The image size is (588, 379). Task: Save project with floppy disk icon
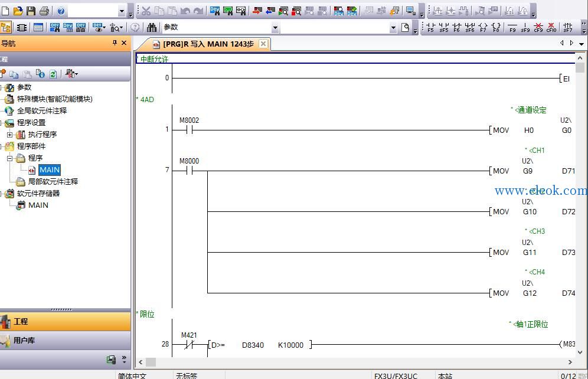tap(31, 11)
